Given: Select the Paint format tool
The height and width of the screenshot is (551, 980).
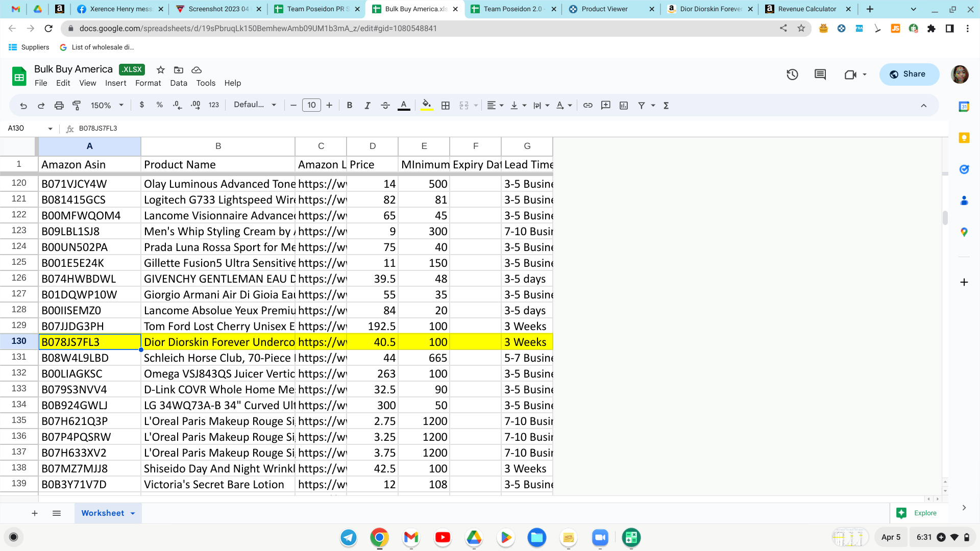Looking at the screenshot, I should tap(77, 106).
